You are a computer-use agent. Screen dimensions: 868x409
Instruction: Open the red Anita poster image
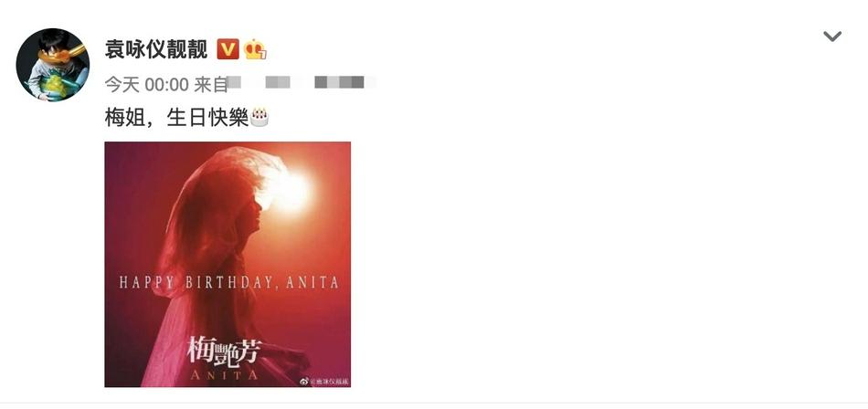click(228, 264)
